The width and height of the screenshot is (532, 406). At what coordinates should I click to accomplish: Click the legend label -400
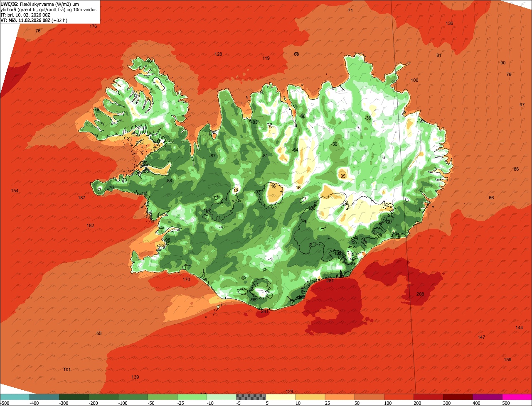34,403
